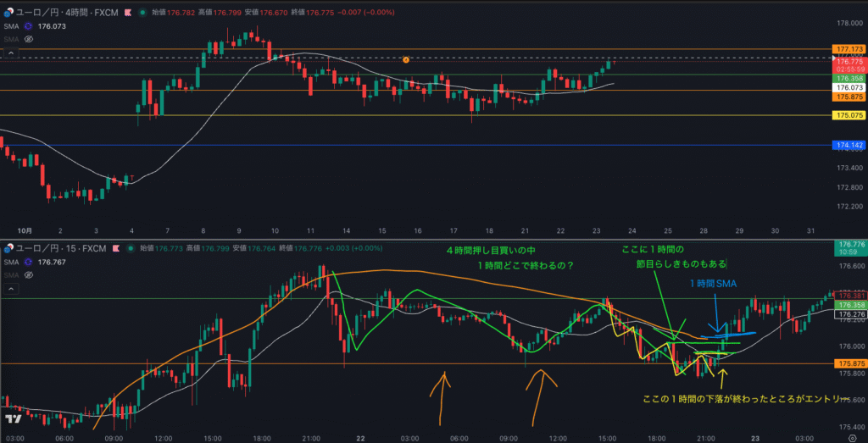
Task: Click the yellow 175.075 price level label
Action: pos(849,115)
